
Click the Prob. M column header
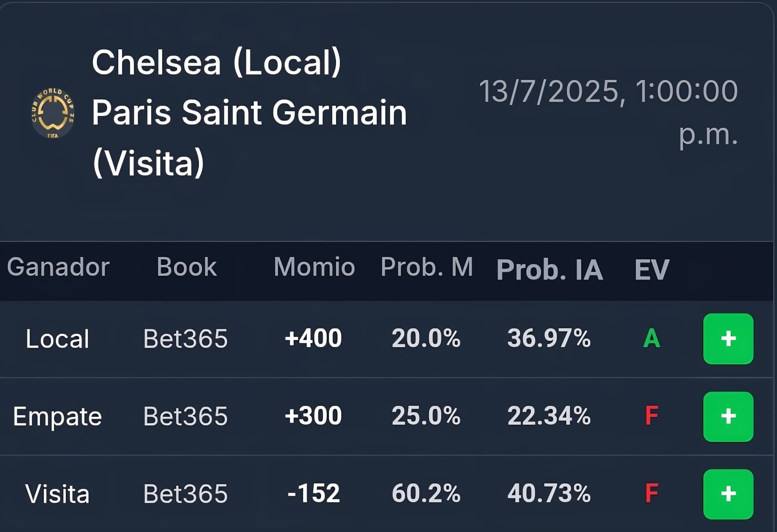427,267
